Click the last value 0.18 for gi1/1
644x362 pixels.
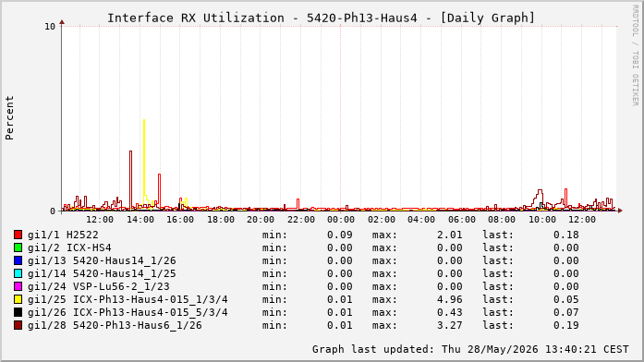pos(566,235)
